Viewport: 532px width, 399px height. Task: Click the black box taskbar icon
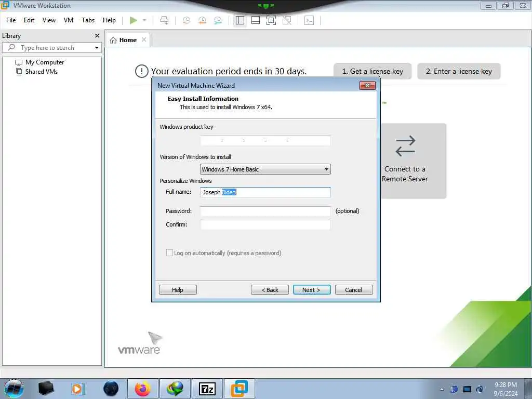click(x=46, y=389)
